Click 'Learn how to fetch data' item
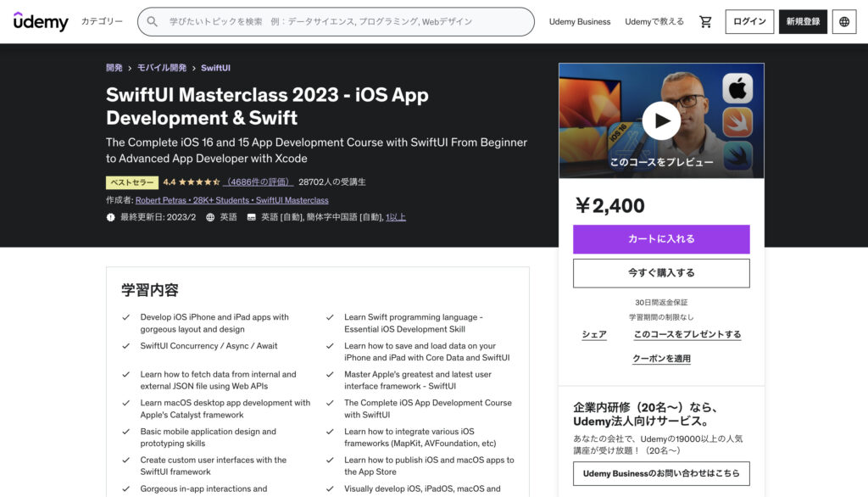 218,380
